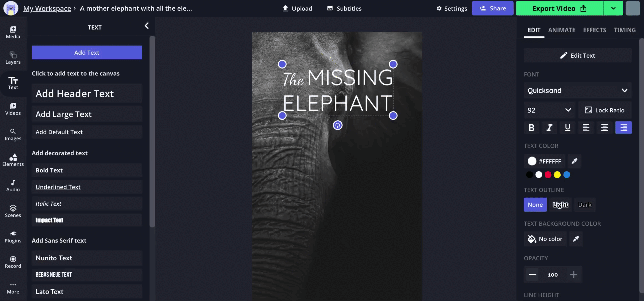Click the rotate handle below text
The width and height of the screenshot is (644, 301).
point(337,125)
